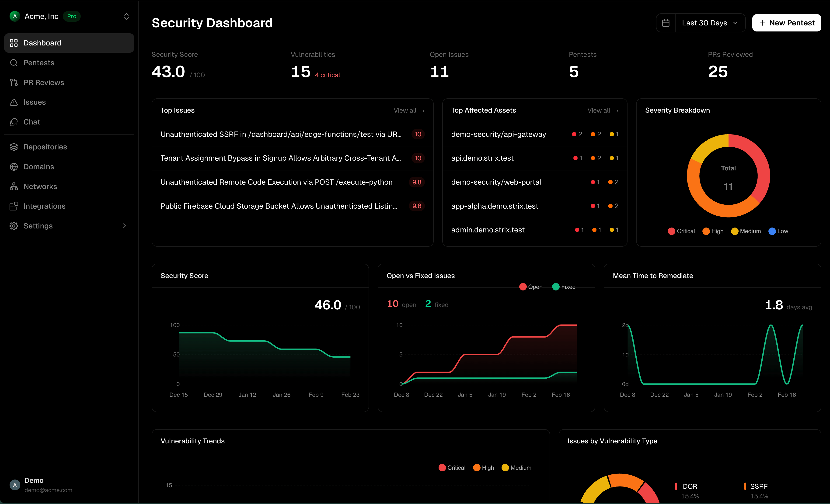Click the Networks node icon
Image resolution: width=830 pixels, height=504 pixels.
(x=14, y=186)
